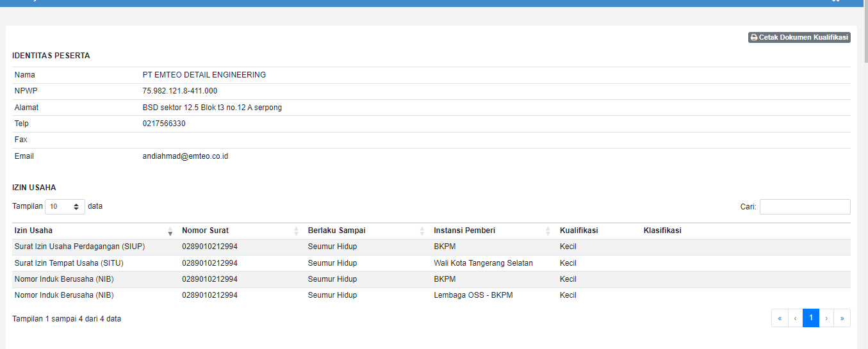Select phone number 0217566330
868x349 pixels.
[164, 124]
